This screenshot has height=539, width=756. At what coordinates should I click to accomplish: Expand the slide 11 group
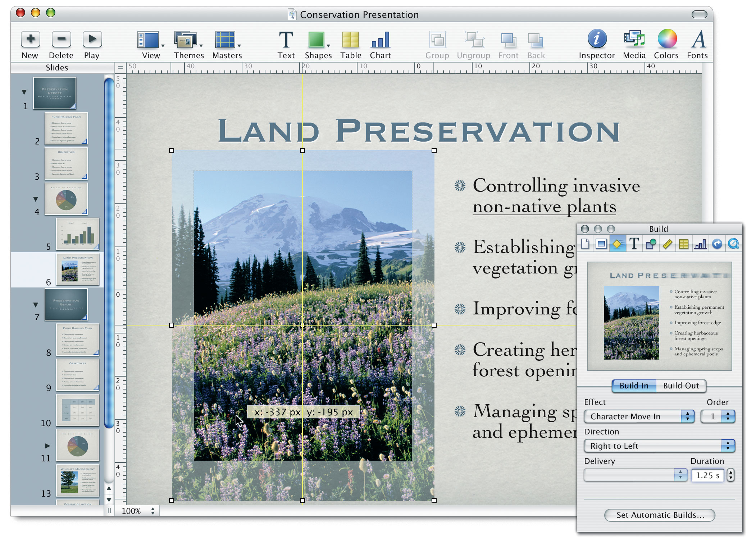pos(47,446)
